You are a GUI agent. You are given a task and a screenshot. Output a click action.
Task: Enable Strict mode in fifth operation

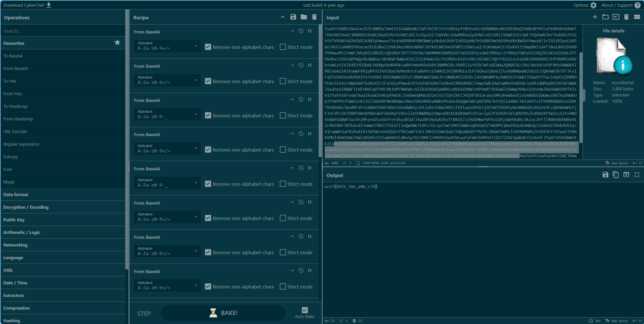[283, 184]
